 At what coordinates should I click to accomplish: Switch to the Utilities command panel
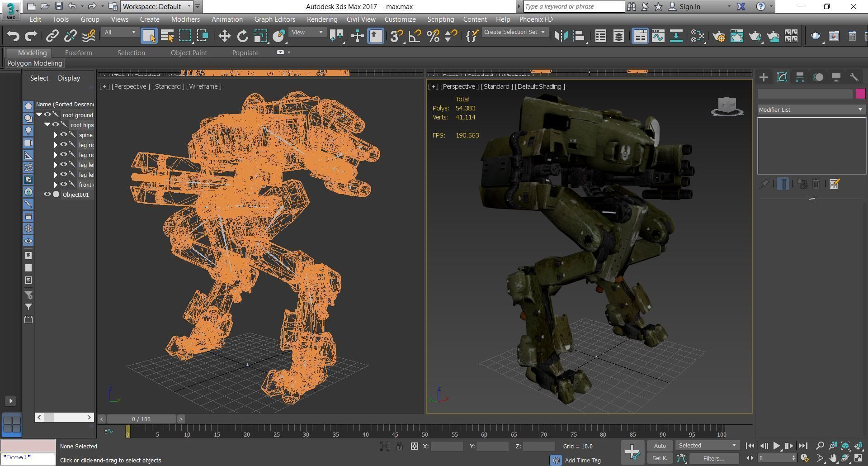pyautogui.click(x=854, y=77)
